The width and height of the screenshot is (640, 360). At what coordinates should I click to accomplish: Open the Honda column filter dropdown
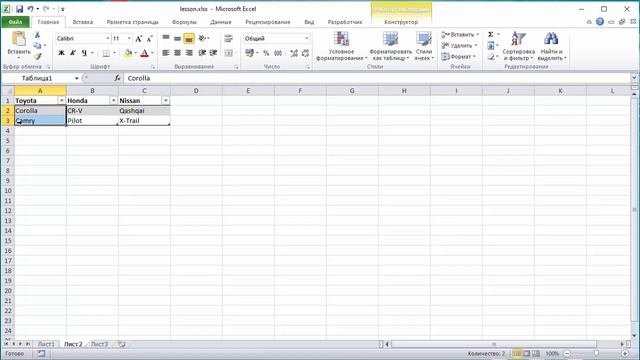(113, 100)
